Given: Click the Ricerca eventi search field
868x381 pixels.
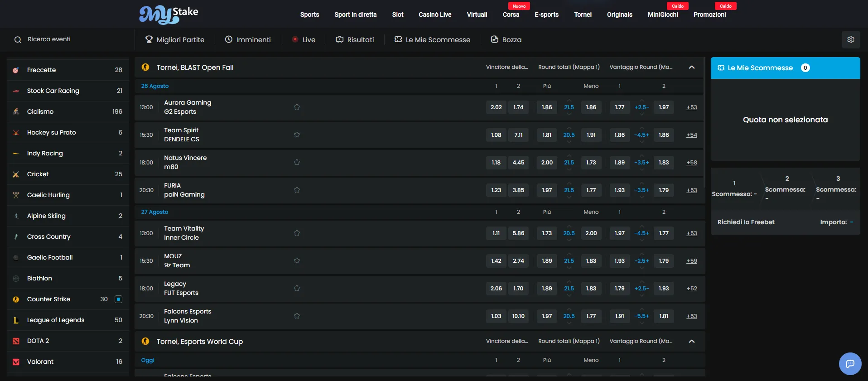Looking at the screenshot, I should [68, 39].
